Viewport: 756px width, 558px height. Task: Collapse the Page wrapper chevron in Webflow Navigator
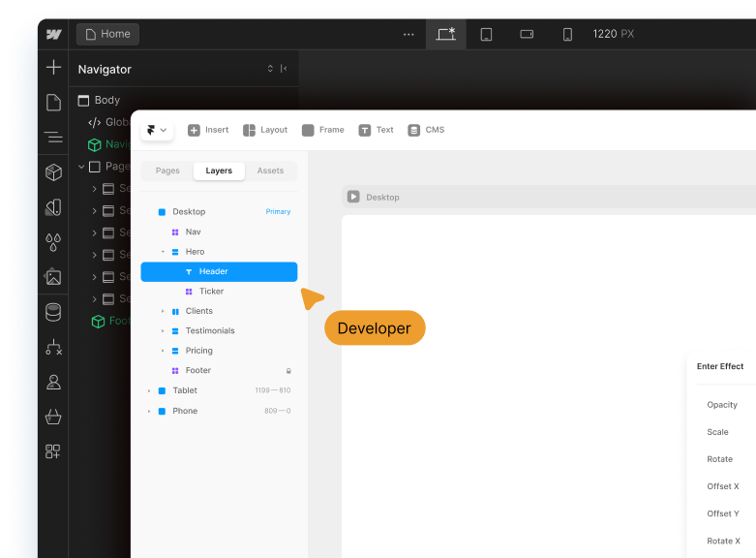coord(81,167)
